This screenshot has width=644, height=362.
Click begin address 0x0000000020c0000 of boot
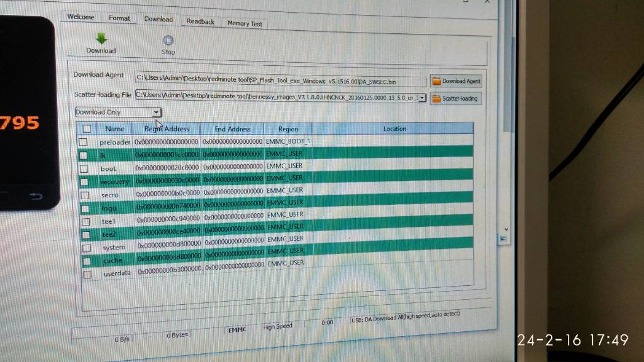167,167
